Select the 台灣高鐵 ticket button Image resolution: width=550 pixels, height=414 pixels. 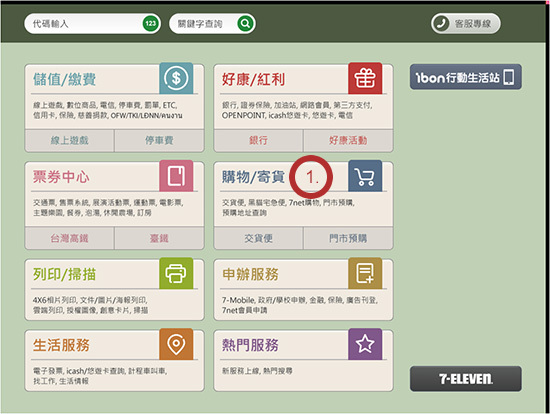click(x=69, y=238)
